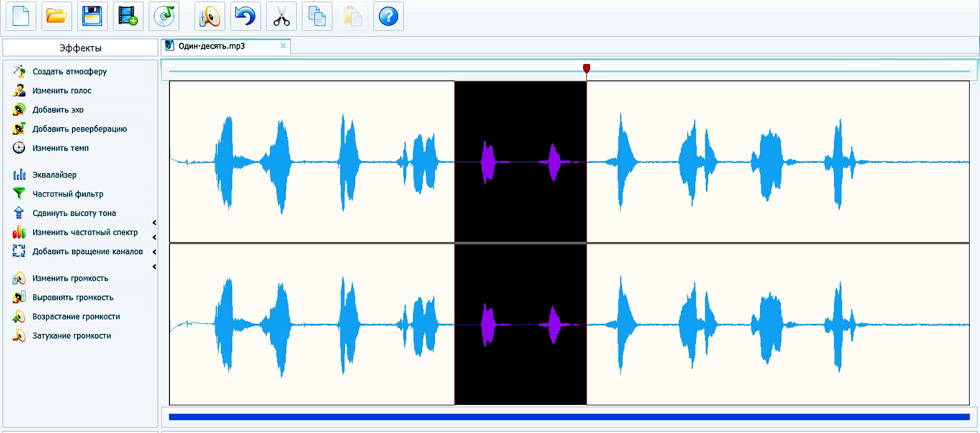
Task: Close the Один-десять.mp3 tab
Action: point(283,45)
